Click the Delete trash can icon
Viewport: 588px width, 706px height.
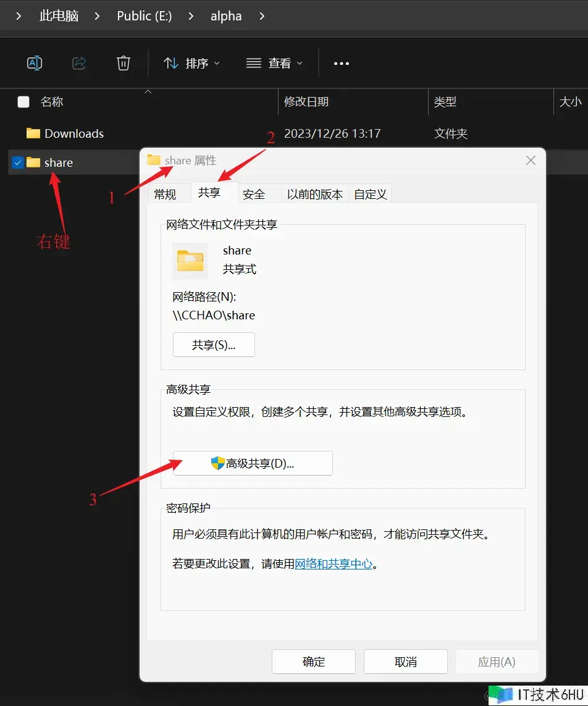124,63
